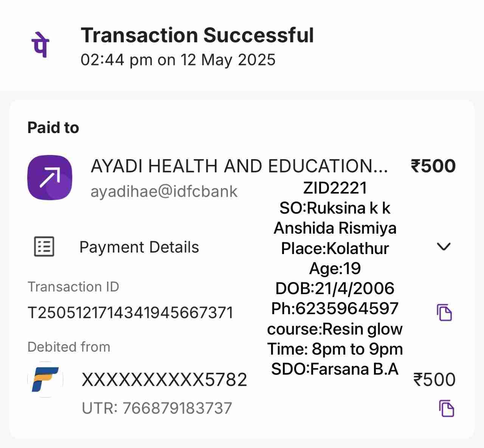484x448 pixels.
Task: Click the PhonePe logo icon
Action: click(x=40, y=45)
